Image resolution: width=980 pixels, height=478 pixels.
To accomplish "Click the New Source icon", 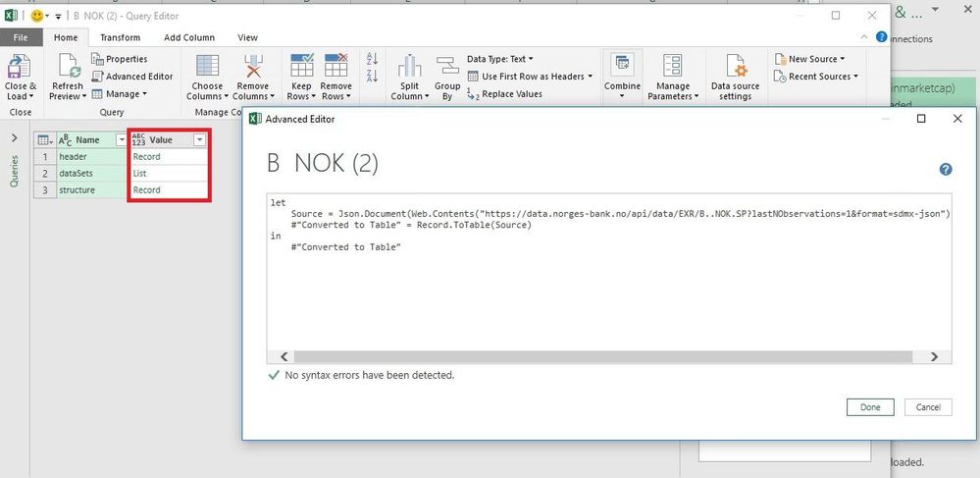I will (x=780, y=59).
